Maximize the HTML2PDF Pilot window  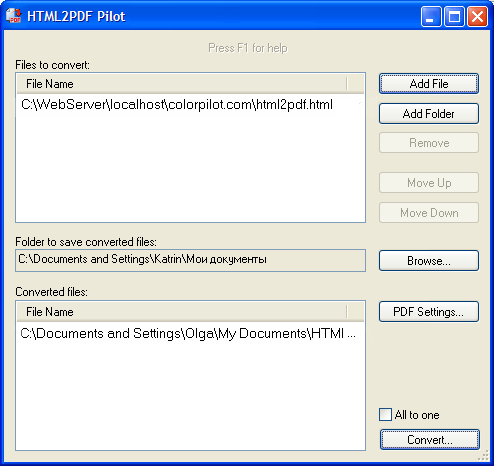[x=454, y=16]
